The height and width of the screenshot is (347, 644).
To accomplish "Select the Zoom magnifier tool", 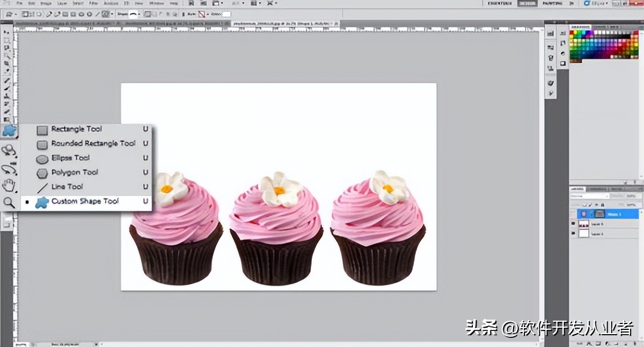I will click(9, 203).
